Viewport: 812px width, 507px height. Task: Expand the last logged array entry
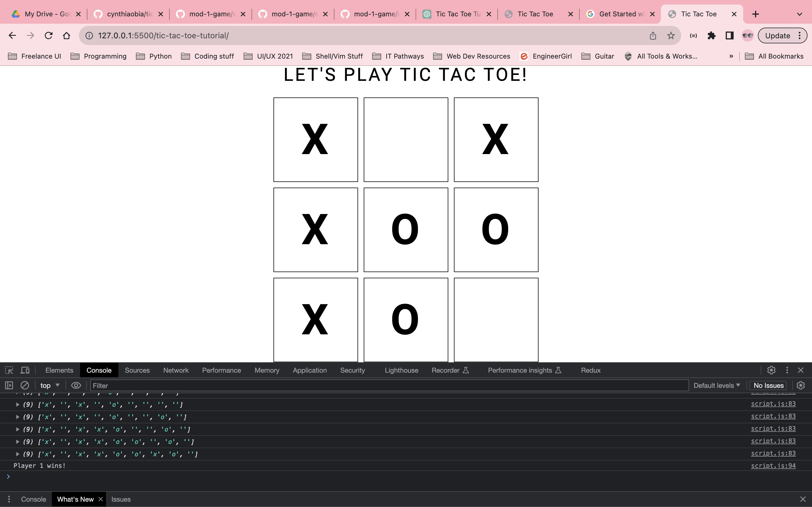[x=17, y=454]
